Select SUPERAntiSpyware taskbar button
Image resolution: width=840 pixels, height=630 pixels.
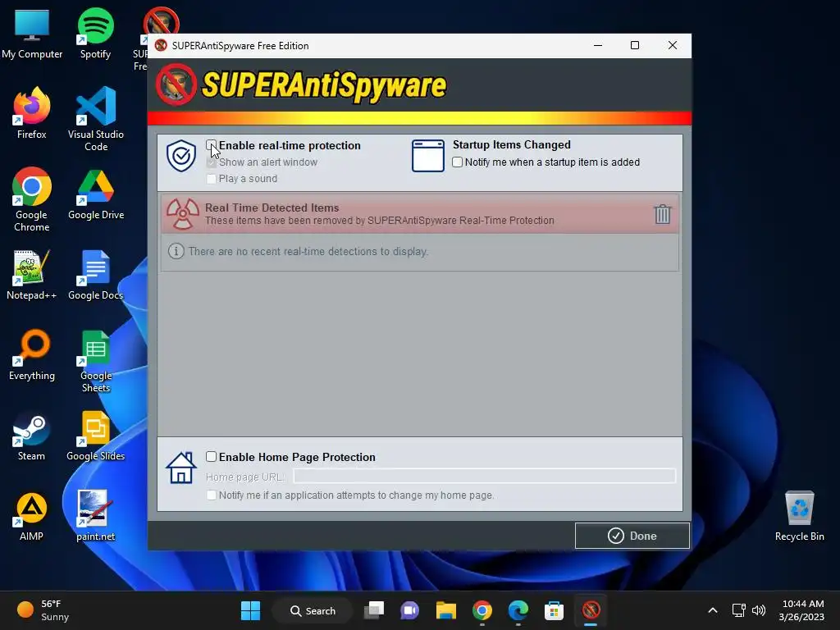(591, 610)
